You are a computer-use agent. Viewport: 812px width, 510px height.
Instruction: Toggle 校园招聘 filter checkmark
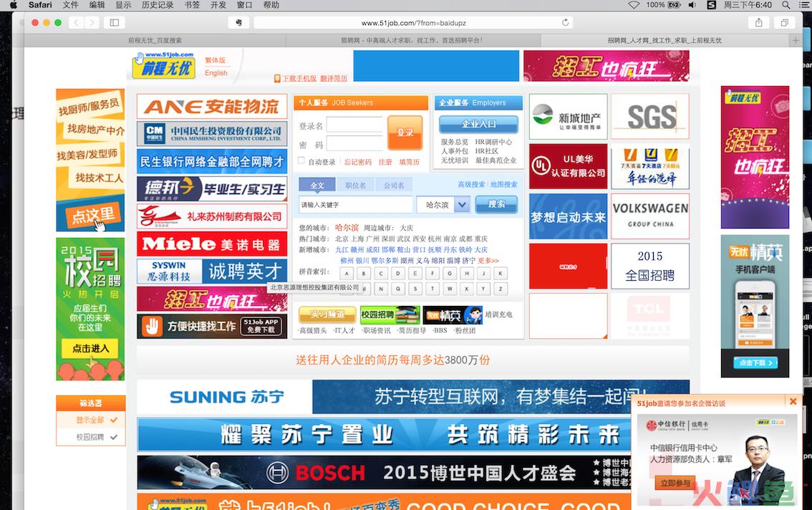click(x=113, y=437)
